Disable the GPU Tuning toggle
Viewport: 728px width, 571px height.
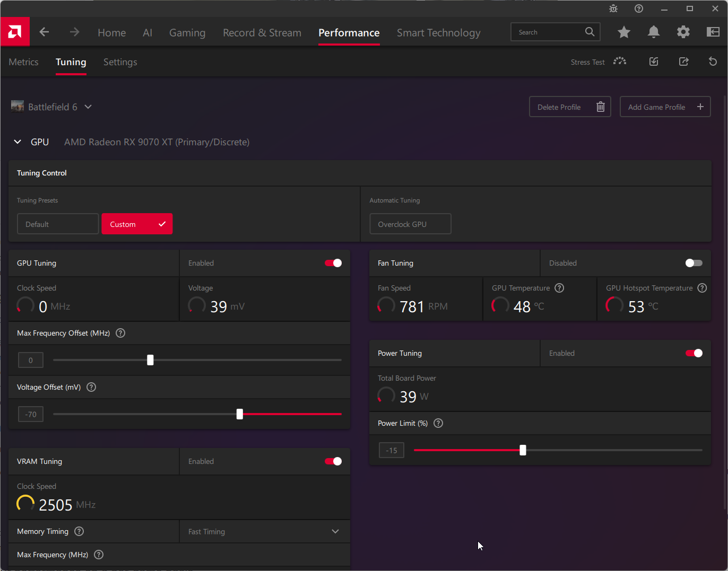[x=333, y=263]
